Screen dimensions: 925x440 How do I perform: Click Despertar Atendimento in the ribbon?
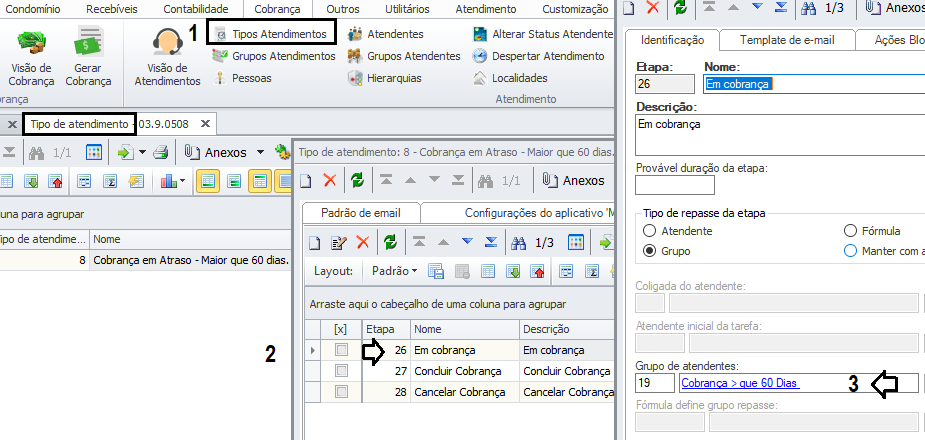click(x=539, y=56)
